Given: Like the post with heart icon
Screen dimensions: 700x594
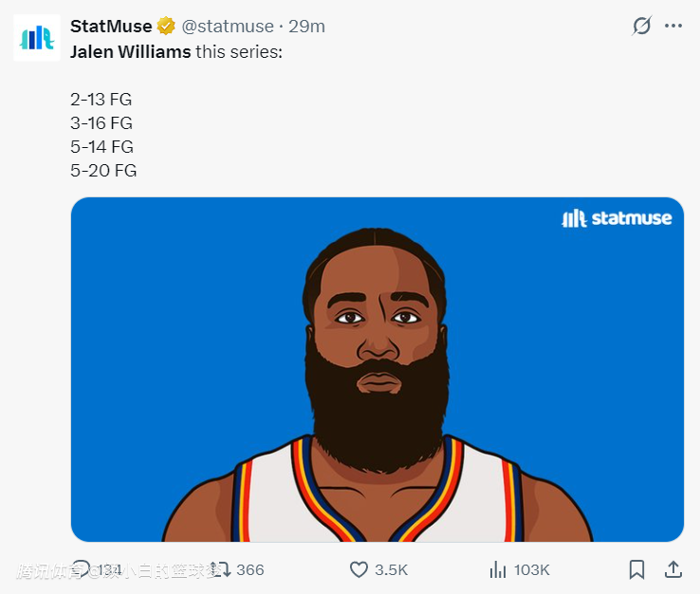Looking at the screenshot, I should click(x=359, y=569).
